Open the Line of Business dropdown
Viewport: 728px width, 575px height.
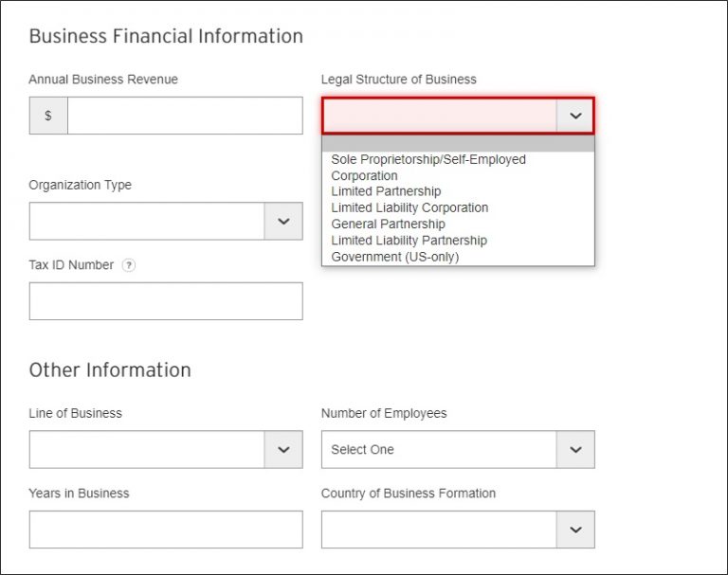pyautogui.click(x=282, y=450)
